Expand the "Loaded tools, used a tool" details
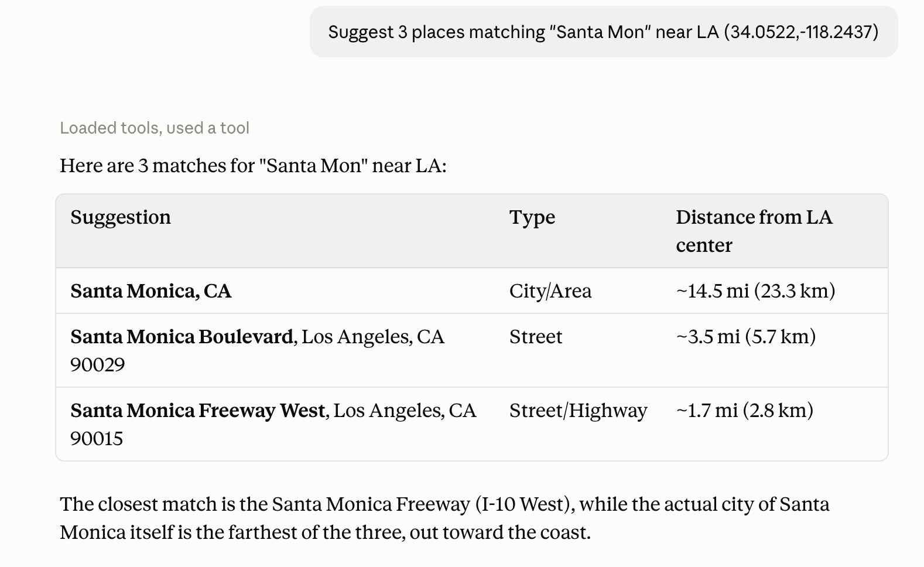The width and height of the screenshot is (924, 567). pyautogui.click(x=155, y=128)
